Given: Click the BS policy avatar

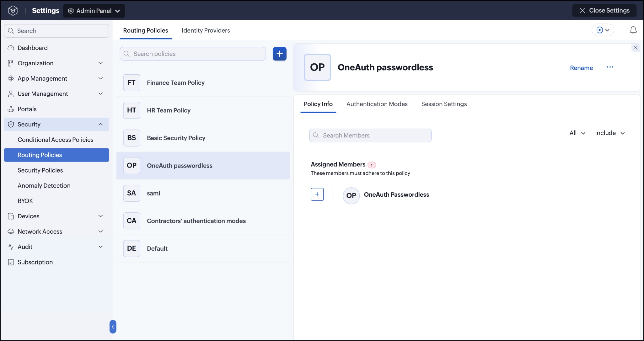Looking at the screenshot, I should click(131, 138).
